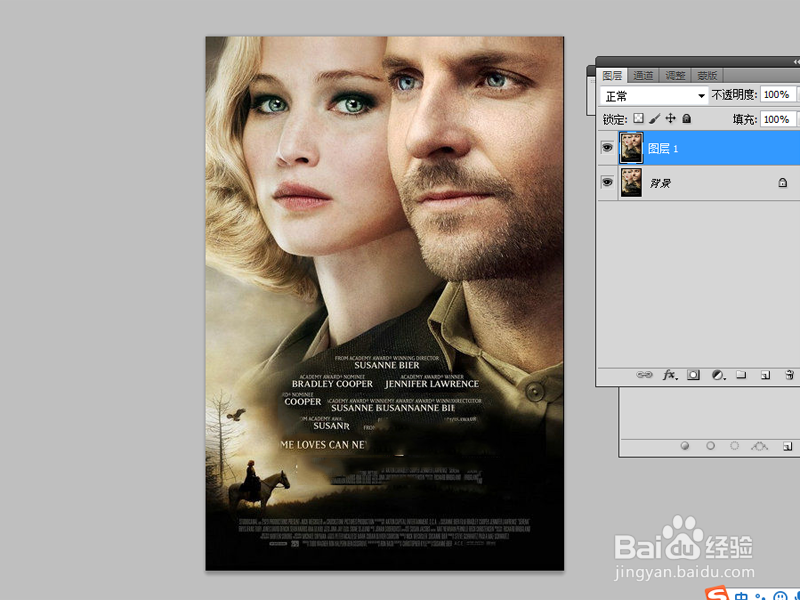800x600 pixels.
Task: Collapse the panel with double-arrow icon
Action: tap(796, 62)
